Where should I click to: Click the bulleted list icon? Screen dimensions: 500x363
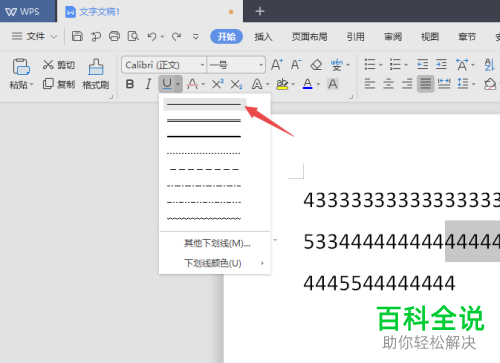coord(370,64)
